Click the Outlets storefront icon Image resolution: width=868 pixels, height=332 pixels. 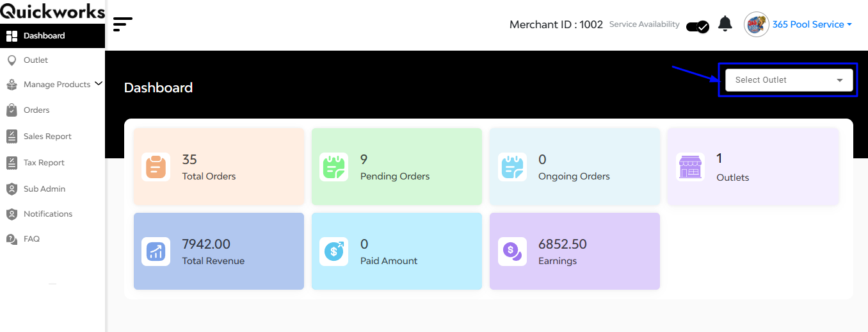690,167
